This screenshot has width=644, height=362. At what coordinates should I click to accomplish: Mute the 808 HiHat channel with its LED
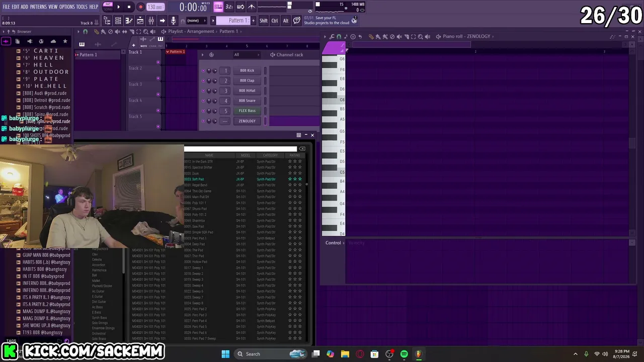203,91
